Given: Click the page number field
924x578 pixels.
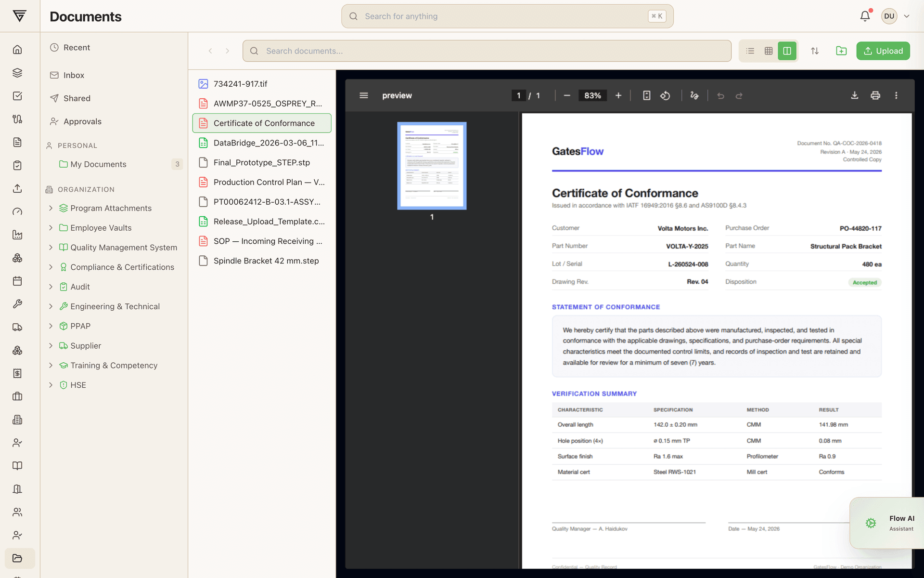Looking at the screenshot, I should [518, 95].
